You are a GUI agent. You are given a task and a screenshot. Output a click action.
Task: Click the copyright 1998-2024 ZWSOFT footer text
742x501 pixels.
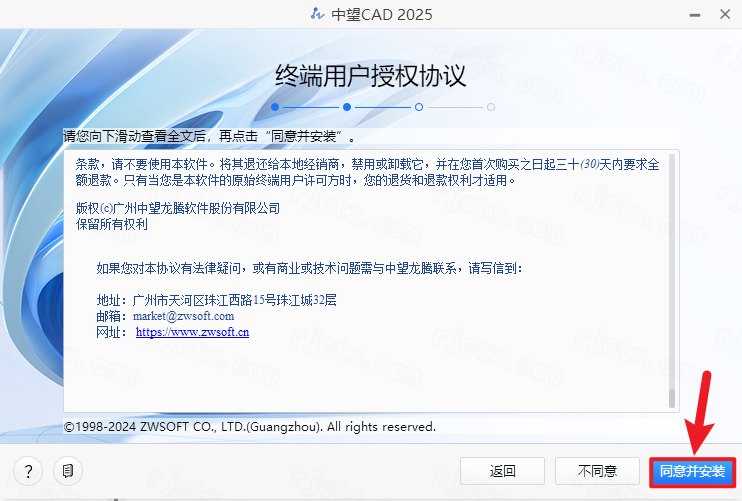(x=250, y=426)
